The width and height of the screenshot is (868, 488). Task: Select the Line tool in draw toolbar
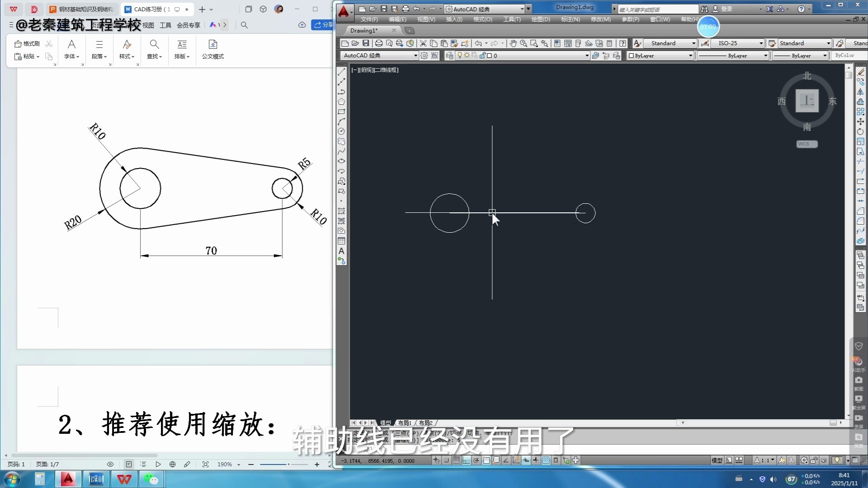[x=342, y=72]
